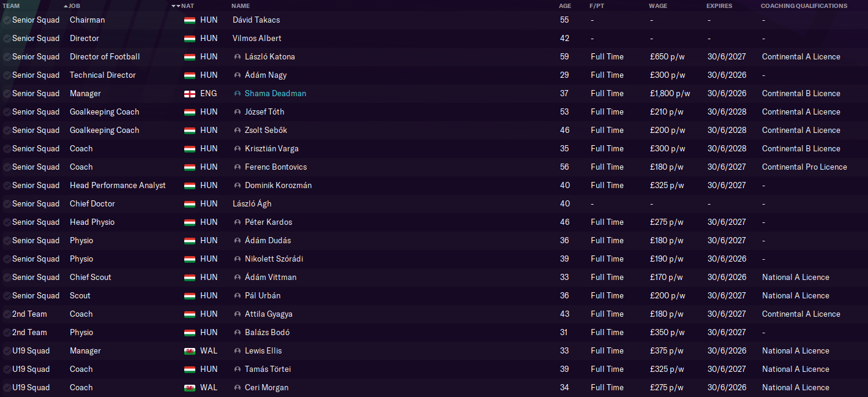868x397 pixels.
Task: Sort the list by TEAM column header
Action: (11, 6)
